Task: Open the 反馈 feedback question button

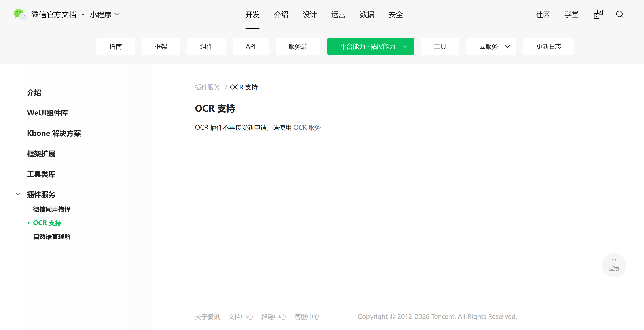Action: click(614, 265)
